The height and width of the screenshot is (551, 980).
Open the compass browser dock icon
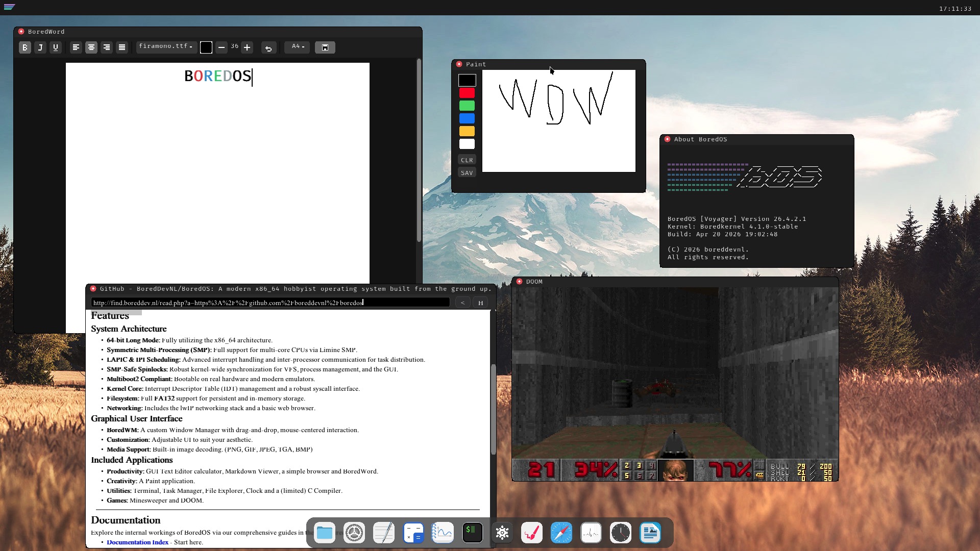click(x=561, y=533)
